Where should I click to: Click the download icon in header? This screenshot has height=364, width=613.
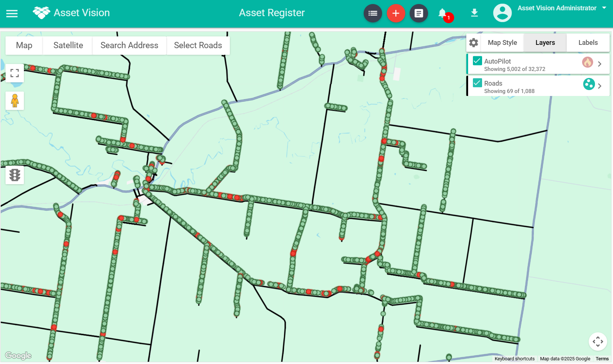point(474,13)
